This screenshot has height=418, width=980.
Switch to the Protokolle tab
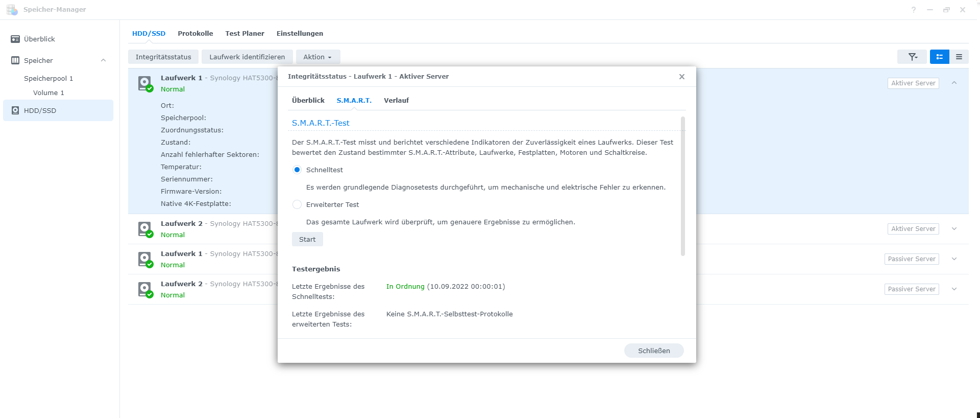click(195, 33)
